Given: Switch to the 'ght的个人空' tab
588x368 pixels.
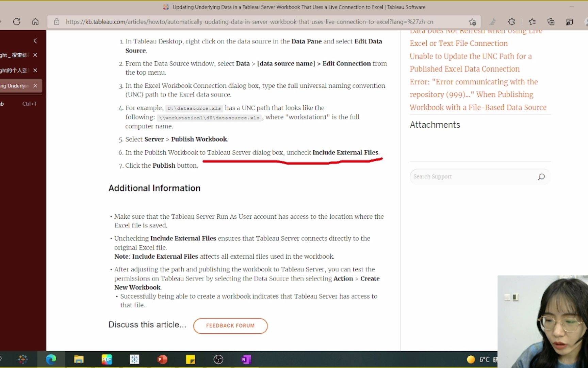Looking at the screenshot, I should tap(15, 70).
